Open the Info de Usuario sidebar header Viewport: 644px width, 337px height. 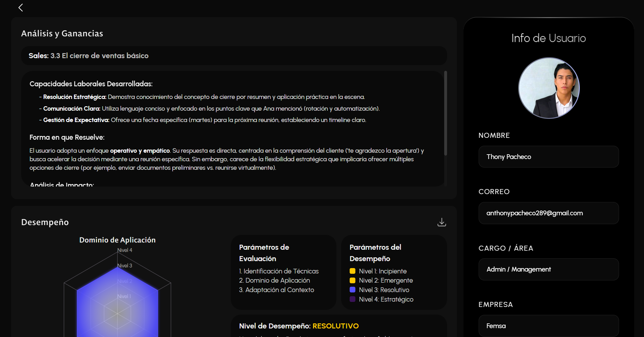tap(549, 38)
